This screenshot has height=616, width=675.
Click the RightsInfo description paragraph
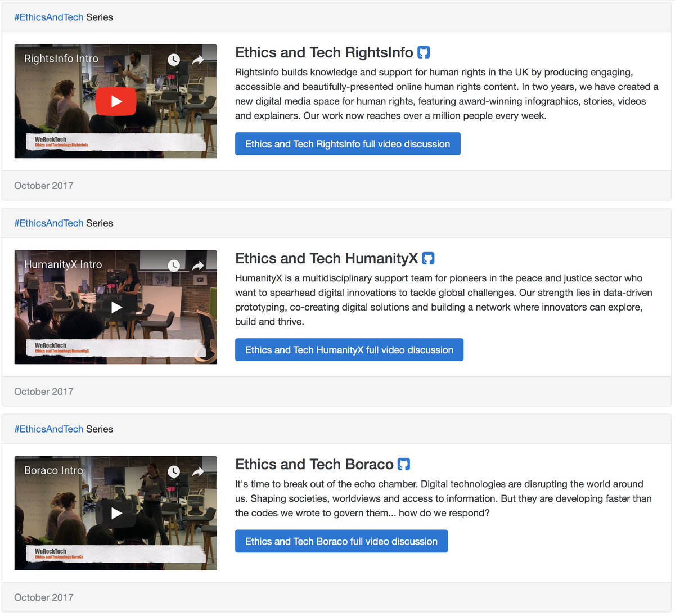tap(447, 94)
